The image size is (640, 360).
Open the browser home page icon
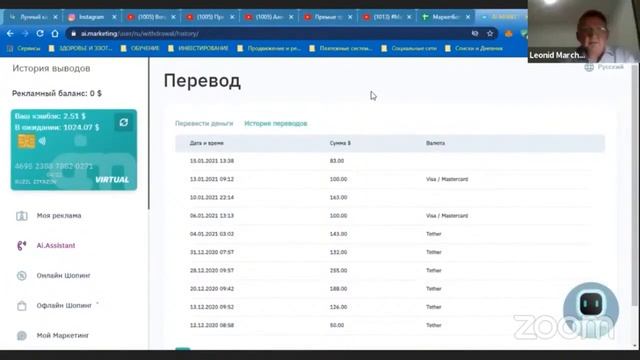(55, 33)
